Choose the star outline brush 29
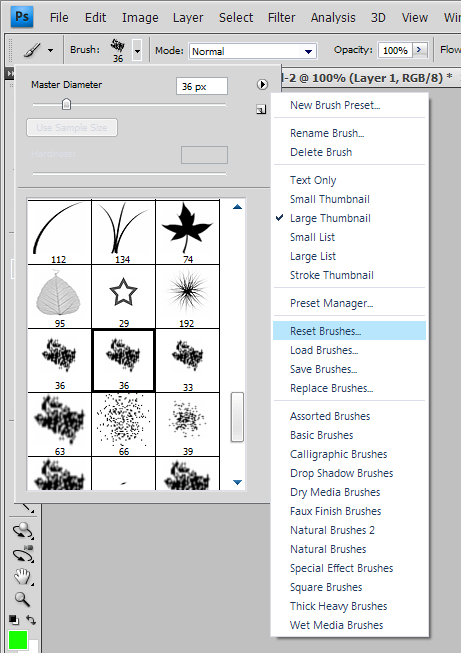The width and height of the screenshot is (461, 653). point(123,297)
